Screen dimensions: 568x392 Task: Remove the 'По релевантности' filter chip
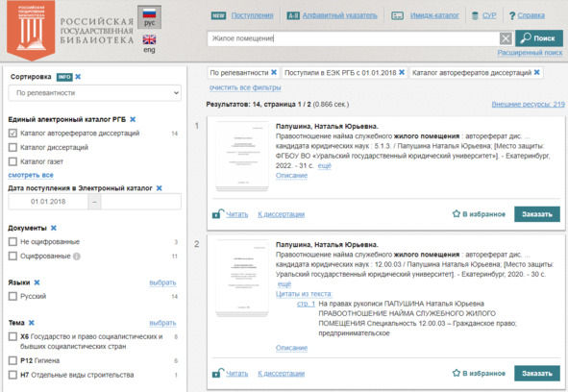click(274, 72)
